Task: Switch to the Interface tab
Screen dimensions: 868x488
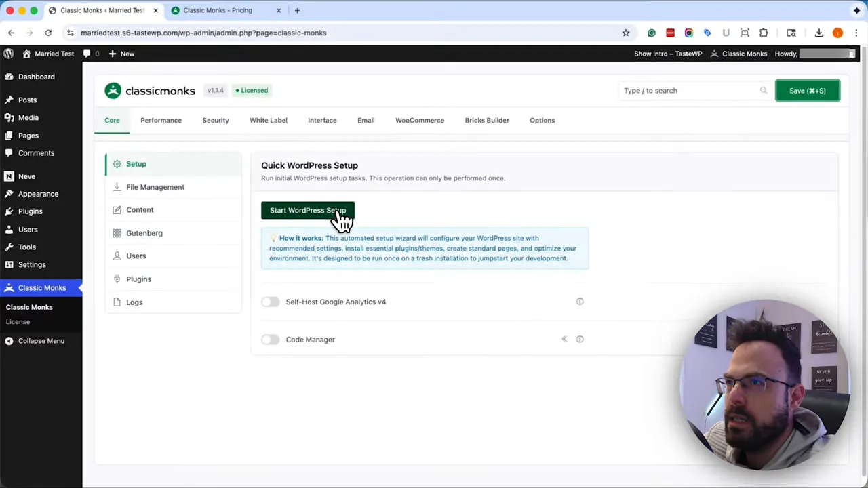Action: [x=322, y=120]
